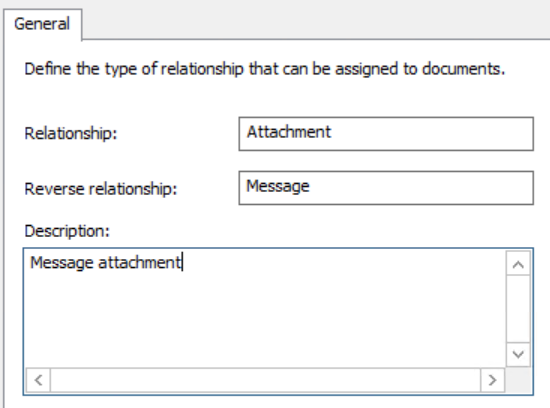Switch to the General tab
Image resolution: width=550 pixels, height=408 pixels.
pyautogui.click(x=42, y=24)
